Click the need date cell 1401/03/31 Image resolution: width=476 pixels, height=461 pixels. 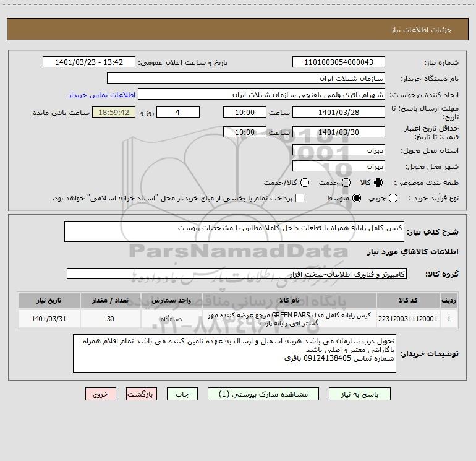(x=49, y=319)
